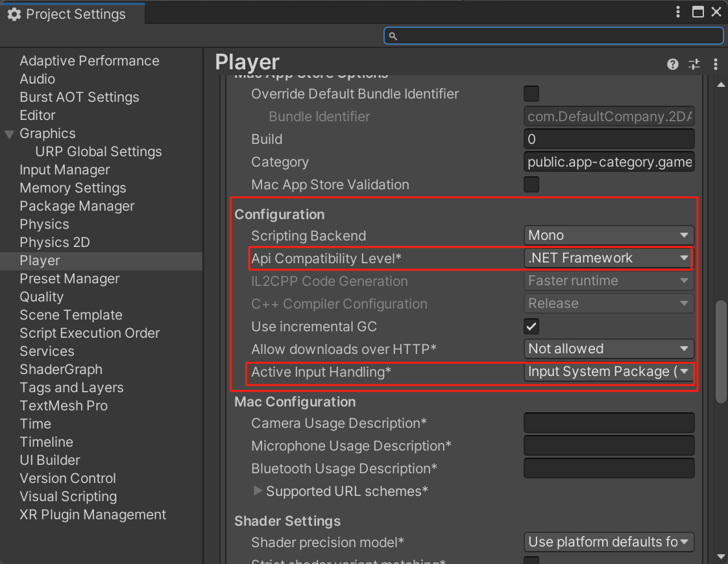The width and height of the screenshot is (728, 564).
Task: Open the Player settings help icon
Action: pos(672,64)
